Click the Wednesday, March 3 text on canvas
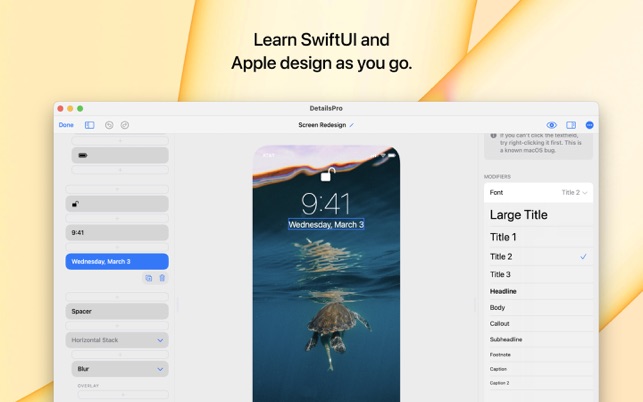Screen dimensions: 643x402 coord(326,224)
